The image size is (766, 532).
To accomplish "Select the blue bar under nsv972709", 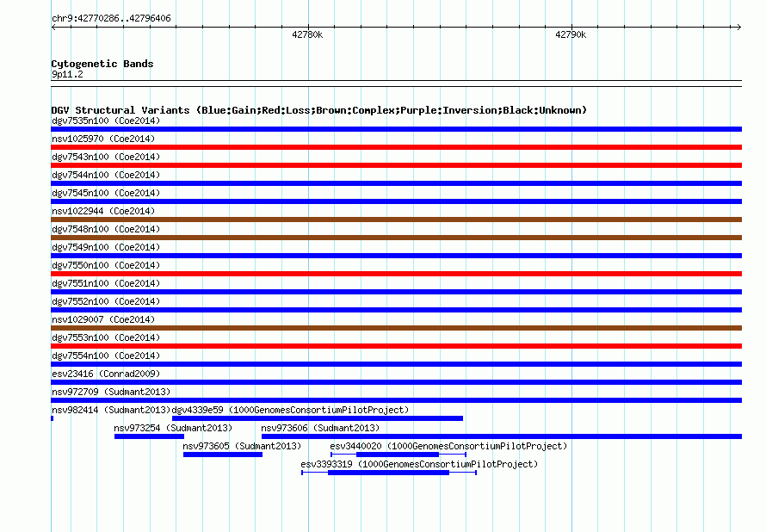I will [396, 400].
